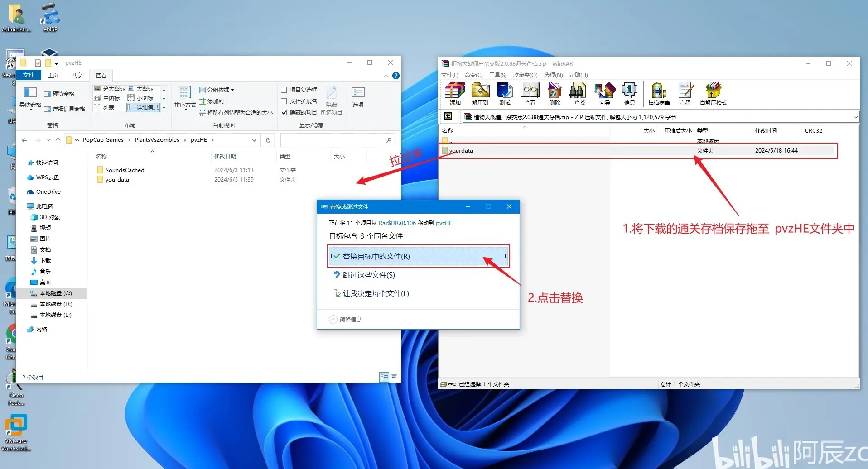Click WinRAR Extract To (解压到) icon
868x469 pixels.
coord(480,94)
